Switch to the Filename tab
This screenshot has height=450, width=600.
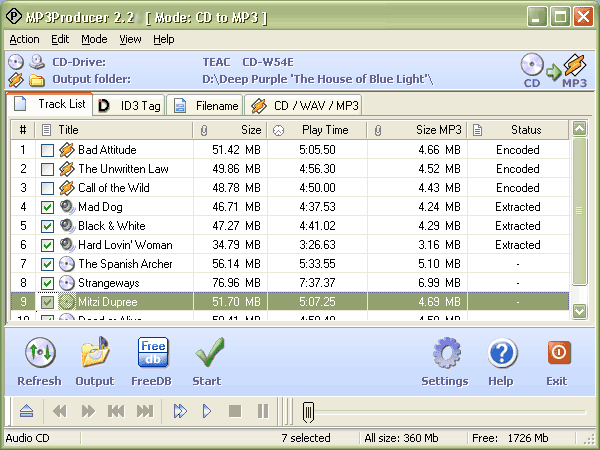click(x=205, y=106)
